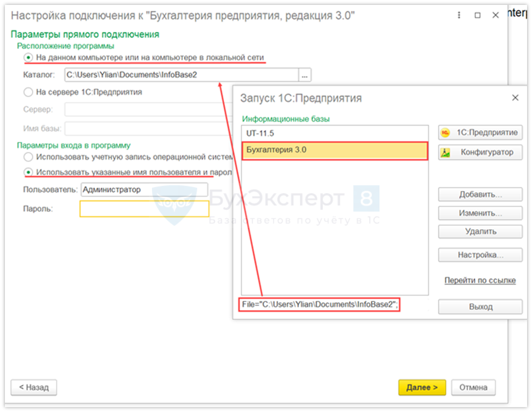This screenshot has width=532, height=412.
Task: Proceed with the yellow 'Далее >' button
Action: (422, 387)
